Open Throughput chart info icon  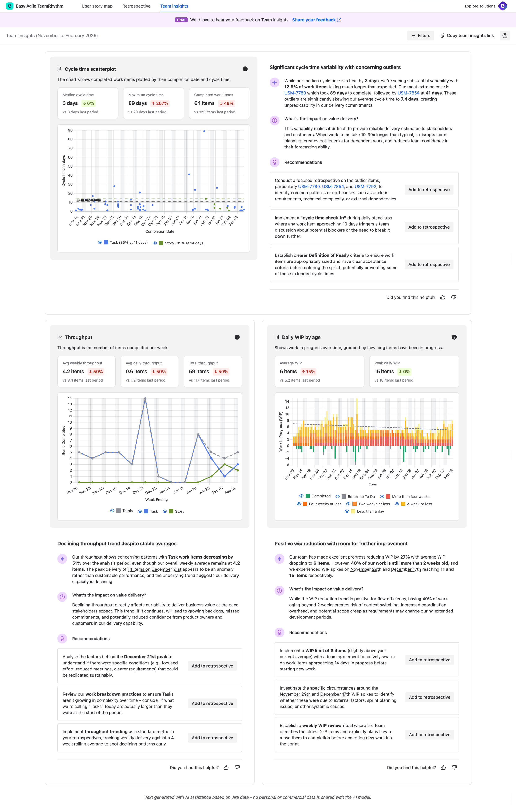pos(237,337)
